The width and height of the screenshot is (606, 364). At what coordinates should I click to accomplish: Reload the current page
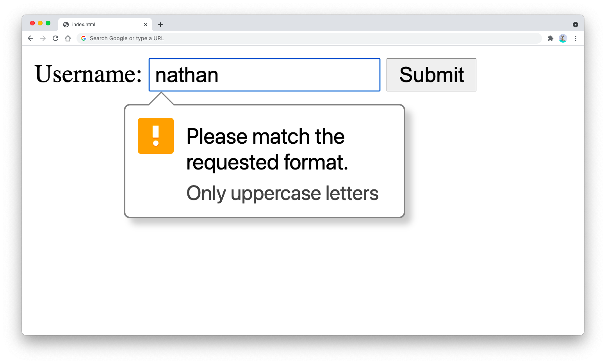(x=55, y=38)
